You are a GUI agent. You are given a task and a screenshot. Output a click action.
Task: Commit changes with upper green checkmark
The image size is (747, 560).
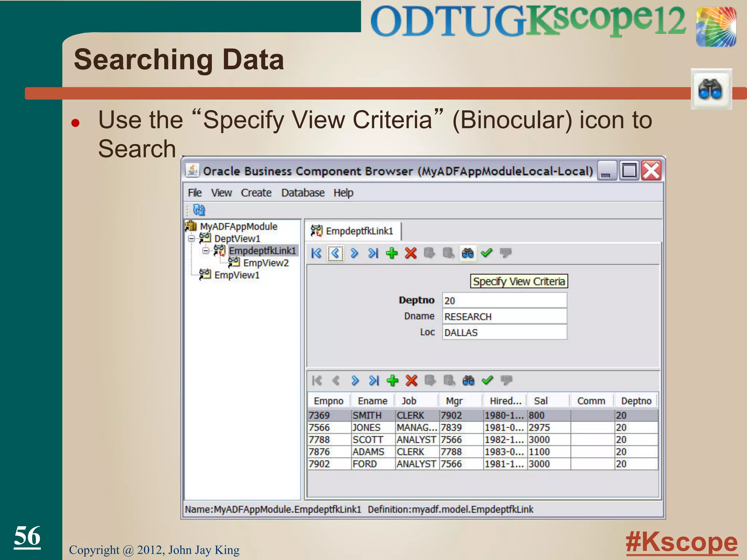(x=487, y=252)
